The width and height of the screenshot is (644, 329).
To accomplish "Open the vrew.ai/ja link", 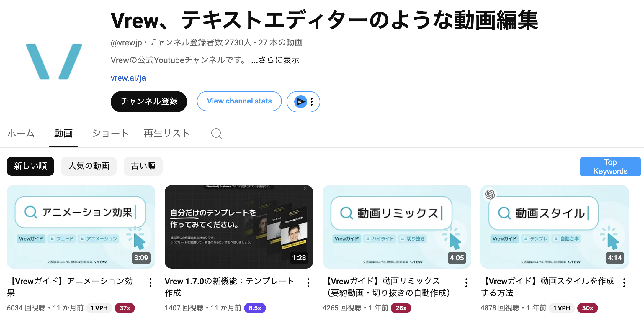I will (x=128, y=78).
